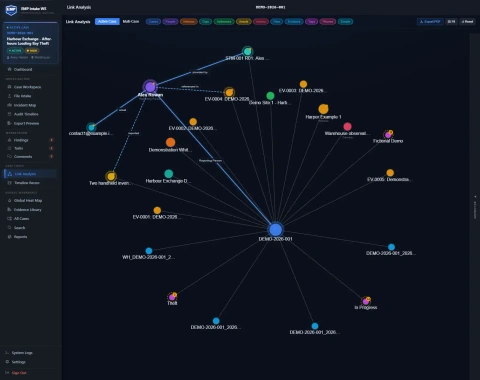Open Timeline Recon in sidebar
480x380 pixels.
(x=27, y=183)
